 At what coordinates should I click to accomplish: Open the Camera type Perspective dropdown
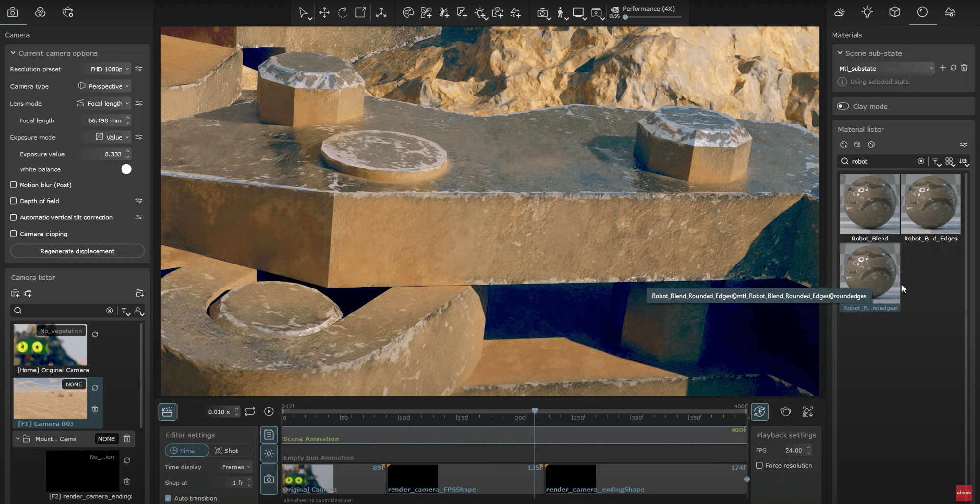coord(104,86)
